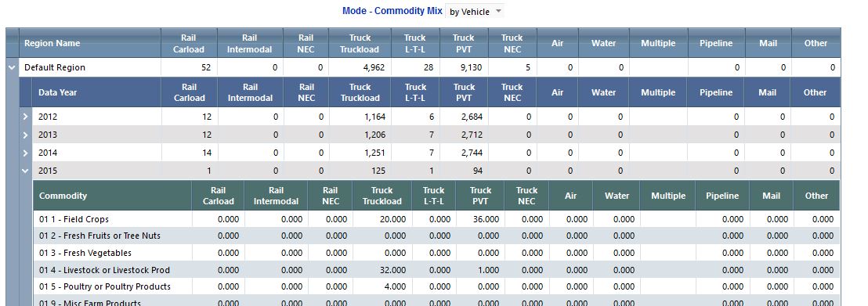The image size is (868, 306).
Task: Select 2012 Truck PVT value 2,684
Action: pos(464,117)
